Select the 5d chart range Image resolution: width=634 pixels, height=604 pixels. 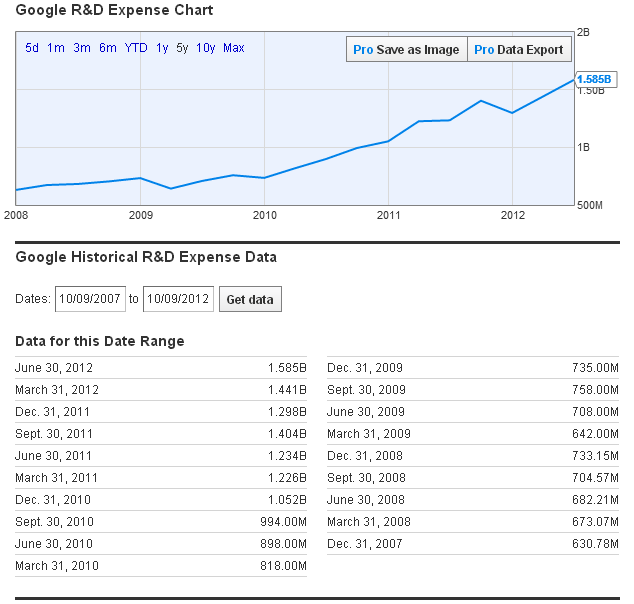tap(32, 48)
